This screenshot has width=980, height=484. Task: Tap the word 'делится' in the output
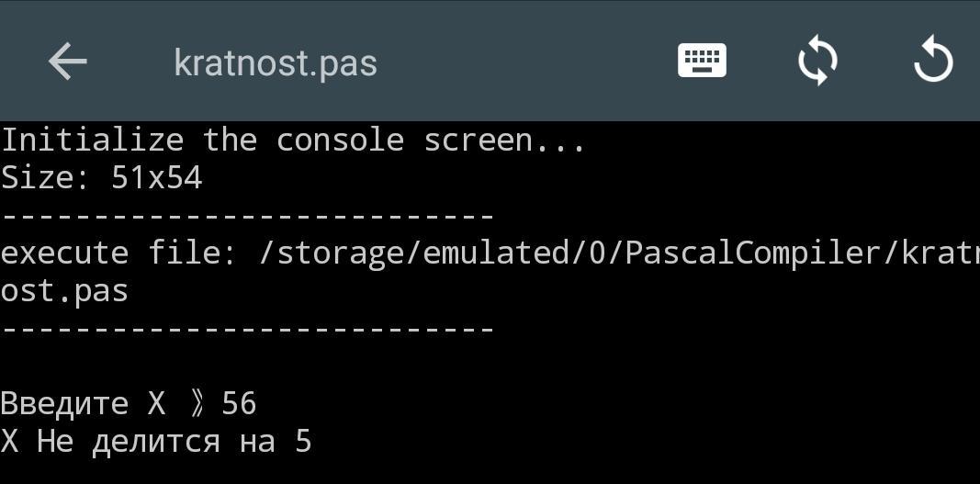pyautogui.click(x=156, y=442)
